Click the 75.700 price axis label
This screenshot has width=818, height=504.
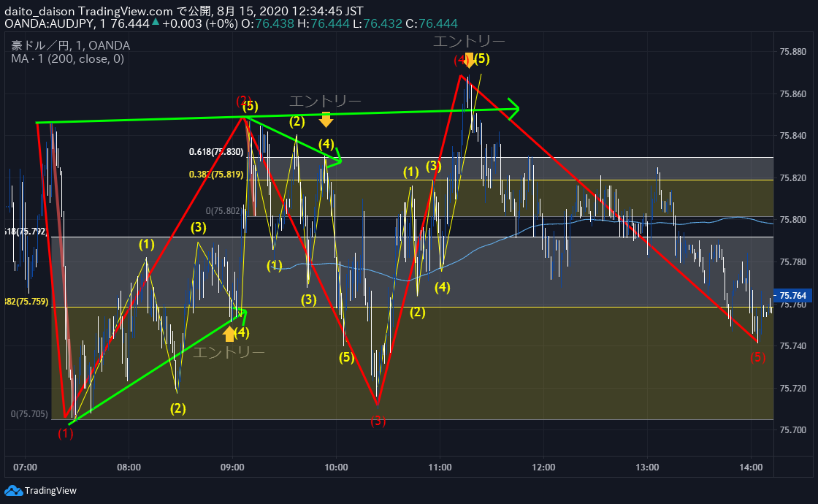792,430
